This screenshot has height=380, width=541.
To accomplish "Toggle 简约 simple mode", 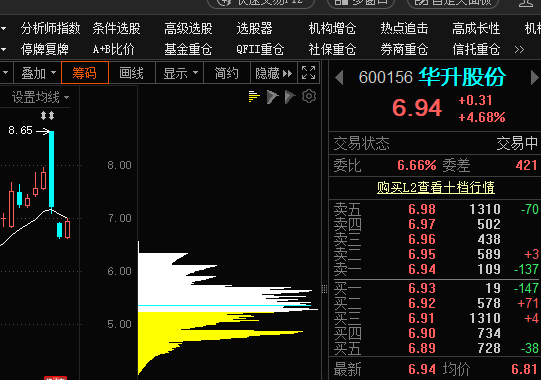I will pyautogui.click(x=226, y=73).
